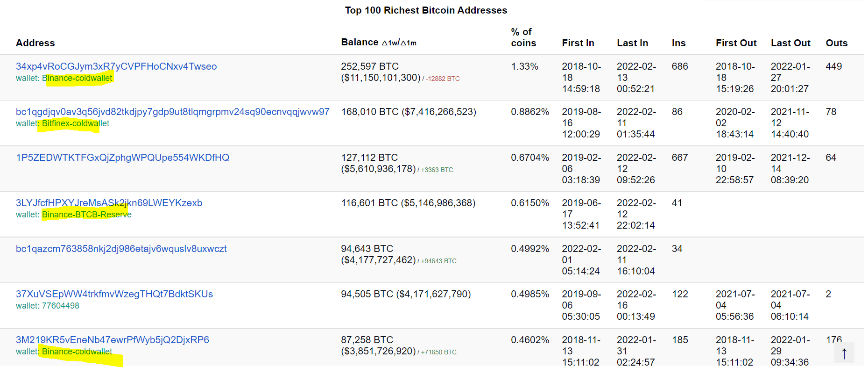Open the wallet 77604498 link
This screenshot has width=868, height=367.
[x=60, y=306]
